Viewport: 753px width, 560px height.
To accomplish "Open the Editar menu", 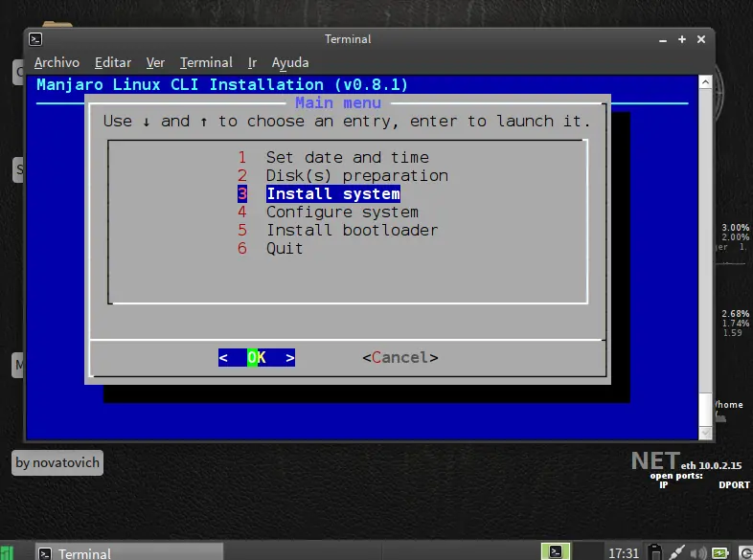I will coord(113,63).
